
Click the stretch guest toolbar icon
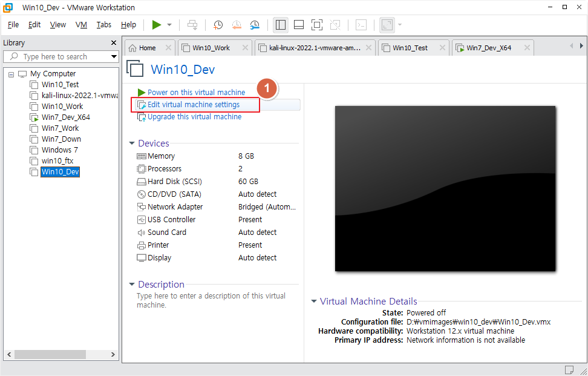point(387,25)
